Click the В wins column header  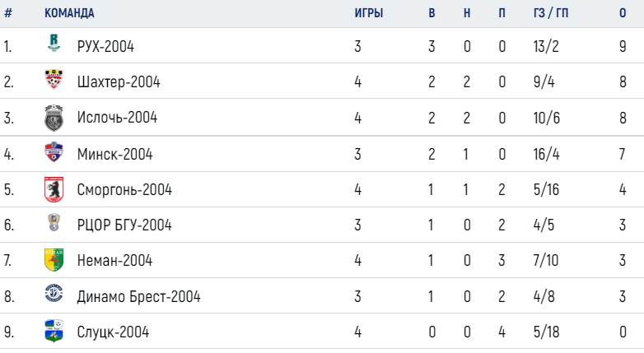click(x=432, y=13)
